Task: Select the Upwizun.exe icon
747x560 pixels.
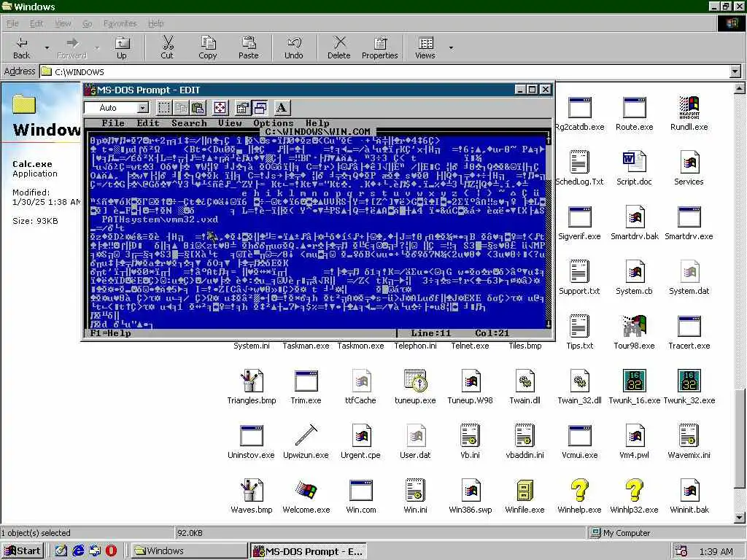Action: tap(306, 443)
